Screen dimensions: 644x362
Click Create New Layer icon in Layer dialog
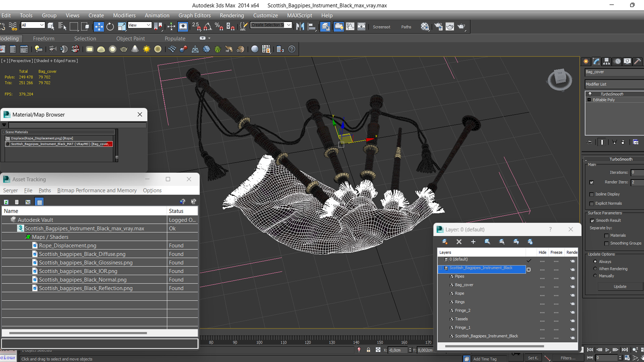[x=445, y=242]
